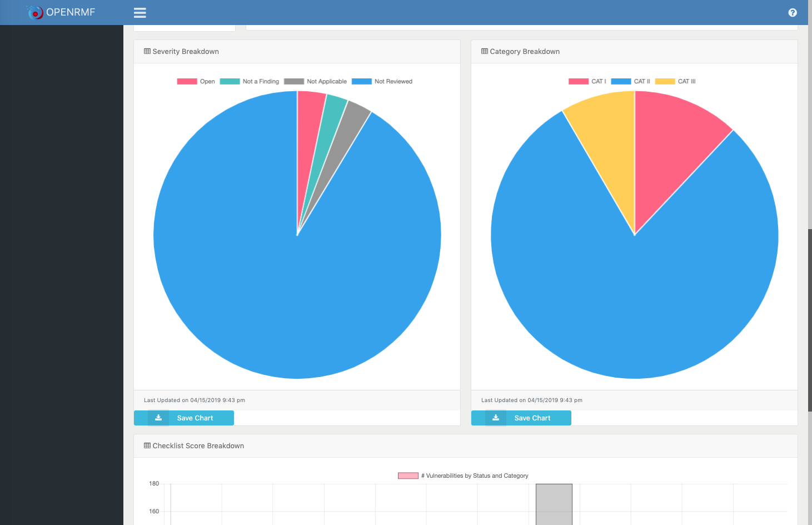Click the Severity Breakdown heading
Screen dimensions: 812x525
point(186,51)
